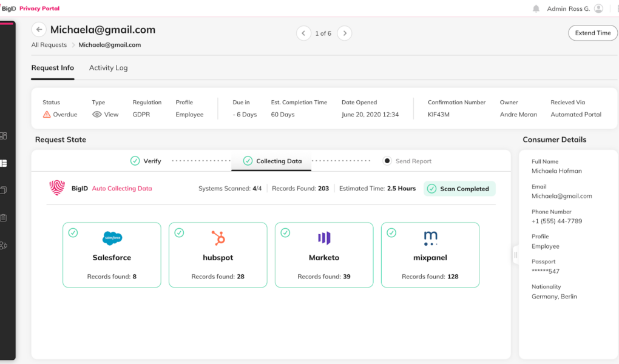Screen dimensions: 619x364
Task: Click 'Automated Portal' received via value
Action: [576, 115]
